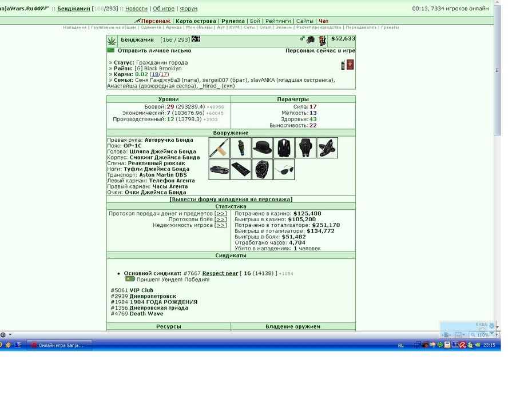Click the cannabis leaf icon beside Бенджамин
532x399 pixels.
tap(112, 41)
